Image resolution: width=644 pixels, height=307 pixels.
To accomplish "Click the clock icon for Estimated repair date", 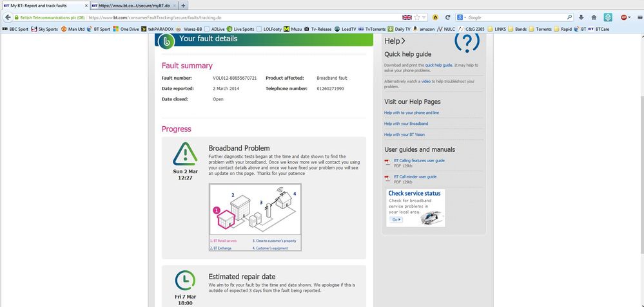I will coord(185,280).
